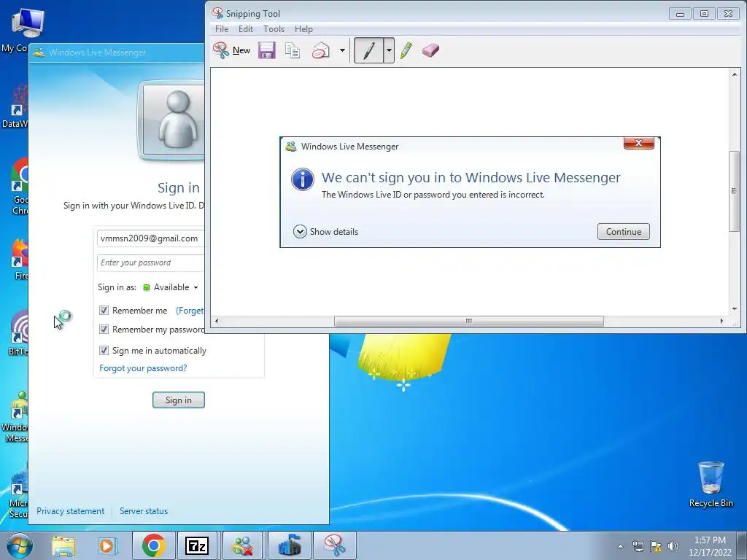
Task: Click the Forgot your password? link
Action: (x=143, y=368)
